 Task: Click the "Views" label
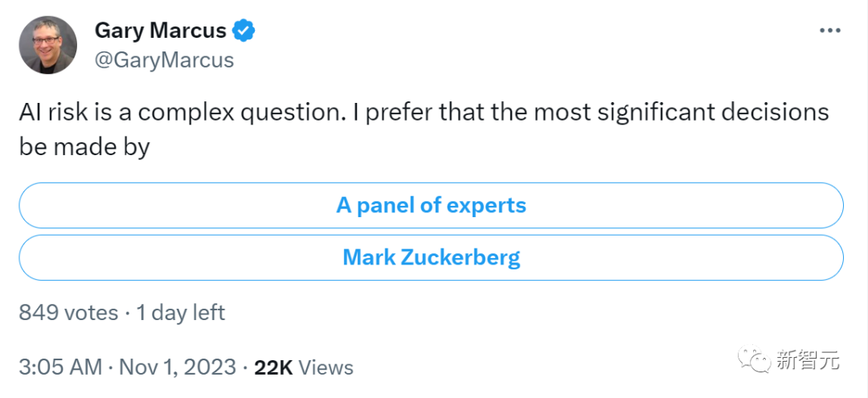coord(326,367)
